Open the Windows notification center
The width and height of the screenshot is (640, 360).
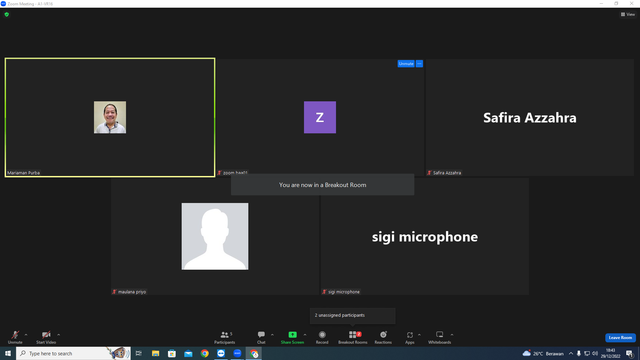pyautogui.click(x=630, y=353)
